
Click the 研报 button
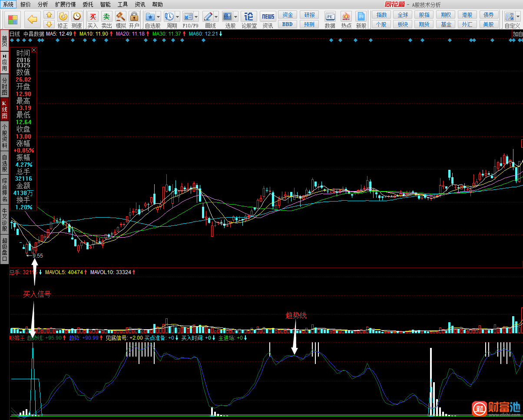click(309, 15)
